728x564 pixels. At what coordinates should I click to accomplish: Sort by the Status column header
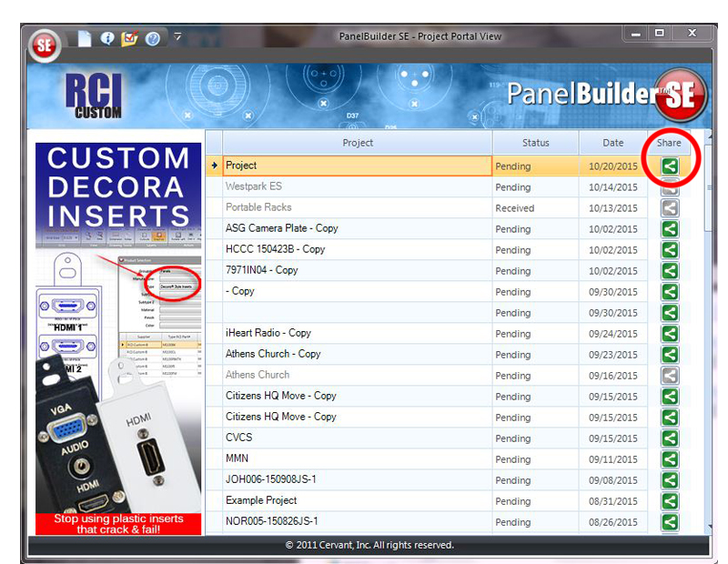tap(535, 143)
